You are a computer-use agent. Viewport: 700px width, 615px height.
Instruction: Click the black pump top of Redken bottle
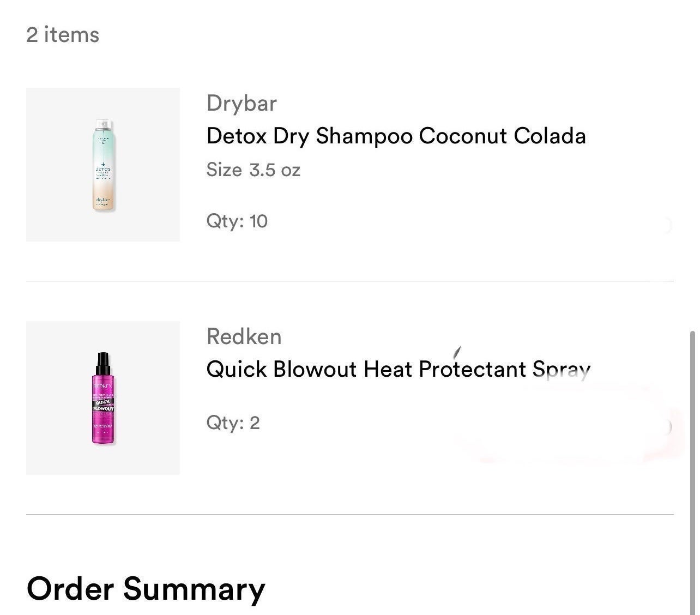tap(103, 363)
